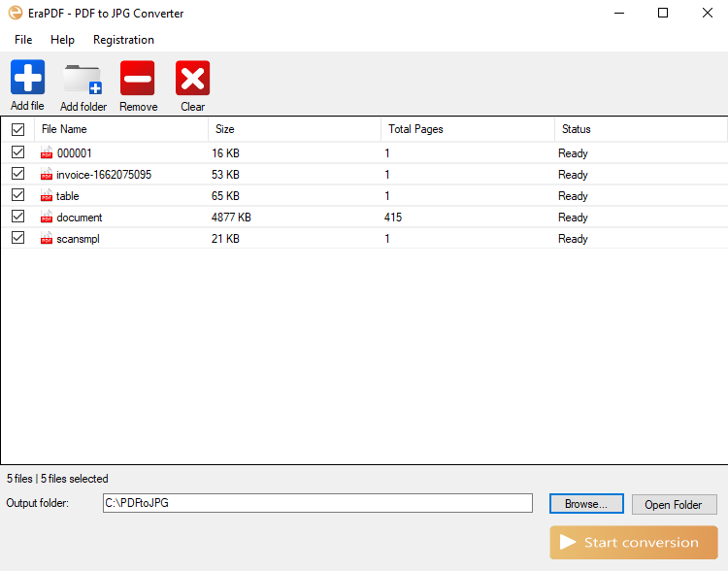Click the 4877 KB size cell

[x=231, y=217]
